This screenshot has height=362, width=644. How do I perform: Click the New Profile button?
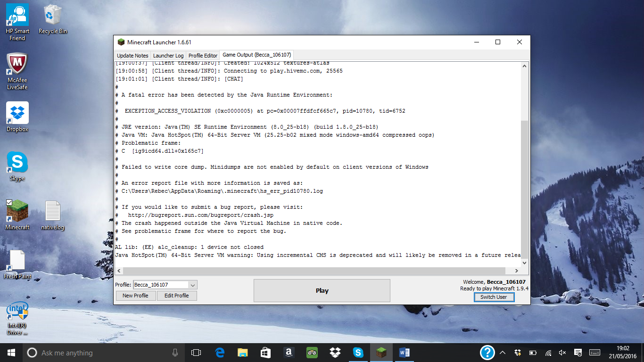135,296
